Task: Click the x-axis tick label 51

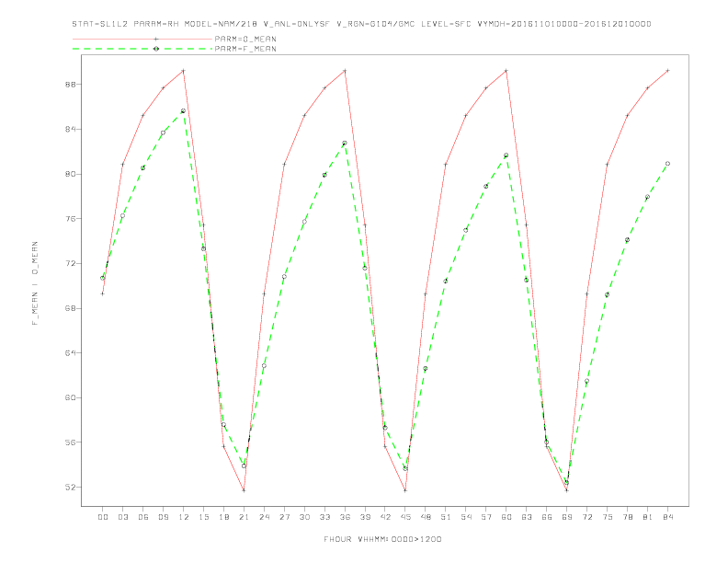Action: (446, 517)
